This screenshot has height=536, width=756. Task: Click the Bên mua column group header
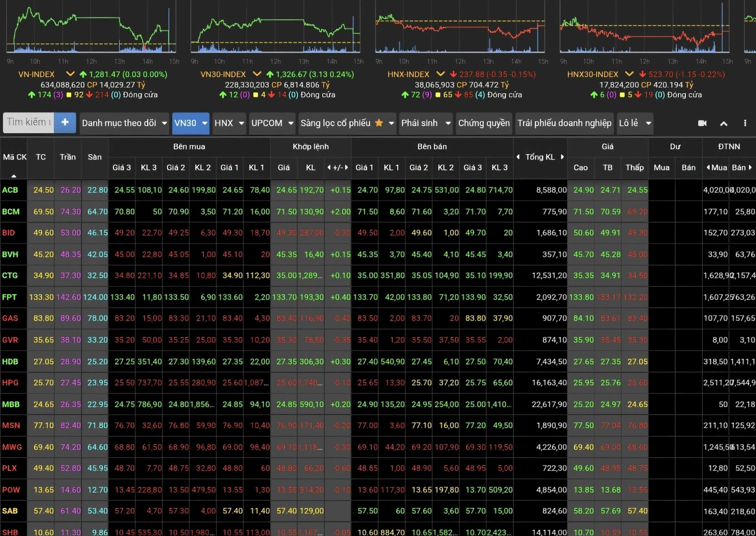(x=189, y=147)
